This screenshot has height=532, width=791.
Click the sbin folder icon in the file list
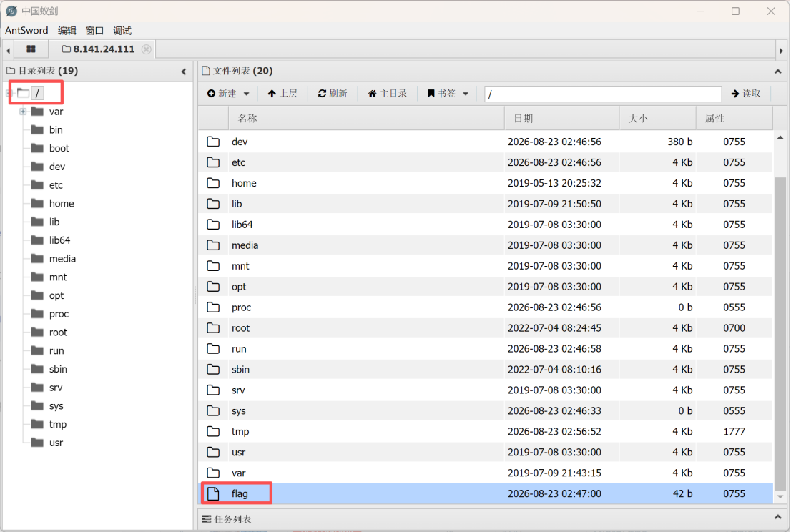point(213,369)
